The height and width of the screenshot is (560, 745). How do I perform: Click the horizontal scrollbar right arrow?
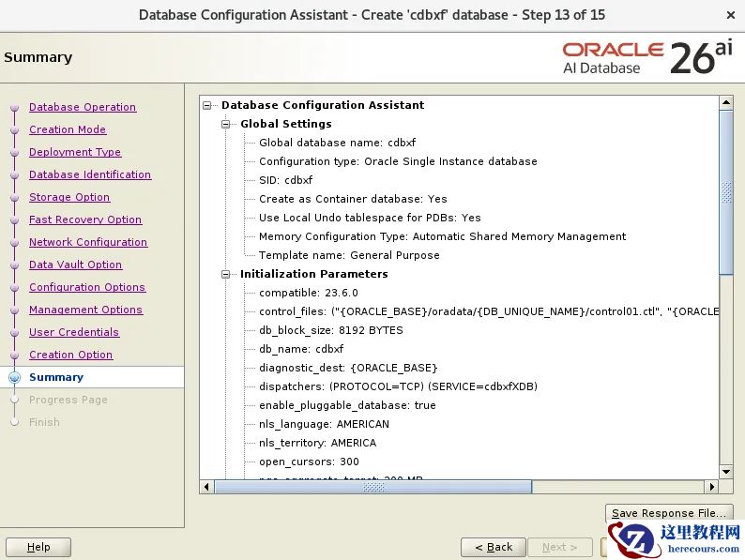(x=711, y=487)
